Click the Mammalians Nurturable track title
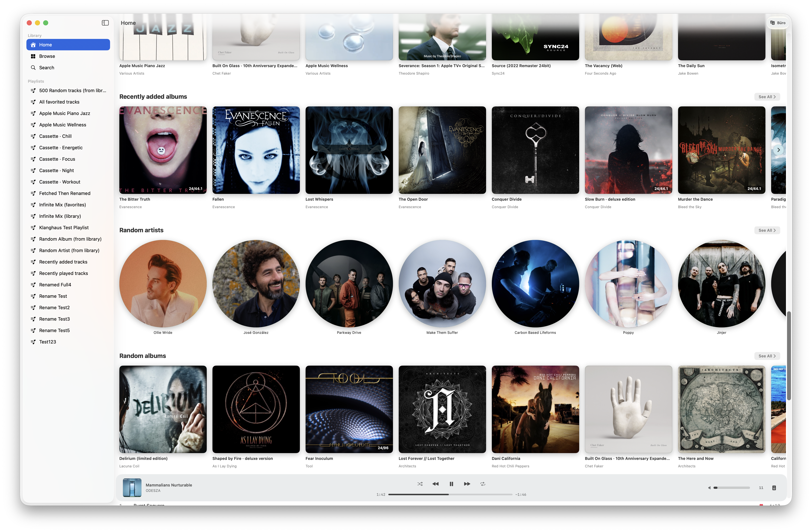 click(x=169, y=485)
